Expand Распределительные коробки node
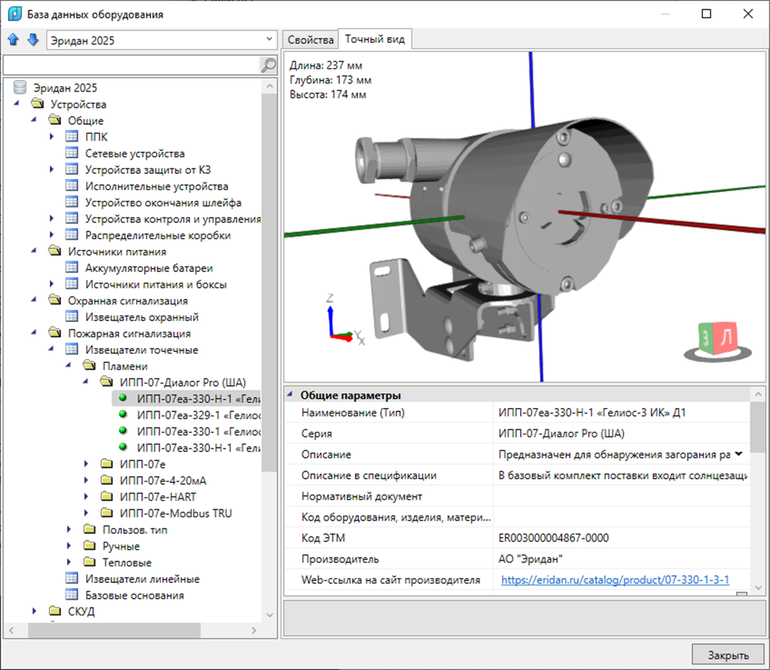Viewport: 770px width, 670px height. 52,235
